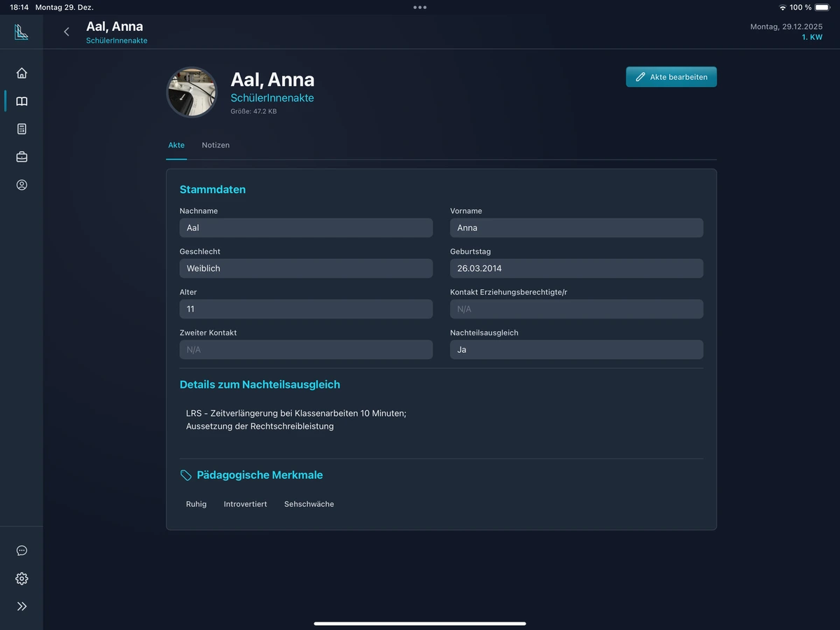Click Anna's profile picture thumbnail
This screenshot has width=840, height=630.
(x=192, y=92)
